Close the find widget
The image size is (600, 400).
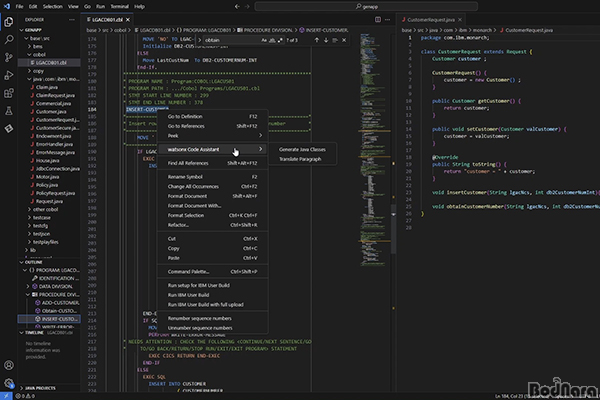(344, 40)
